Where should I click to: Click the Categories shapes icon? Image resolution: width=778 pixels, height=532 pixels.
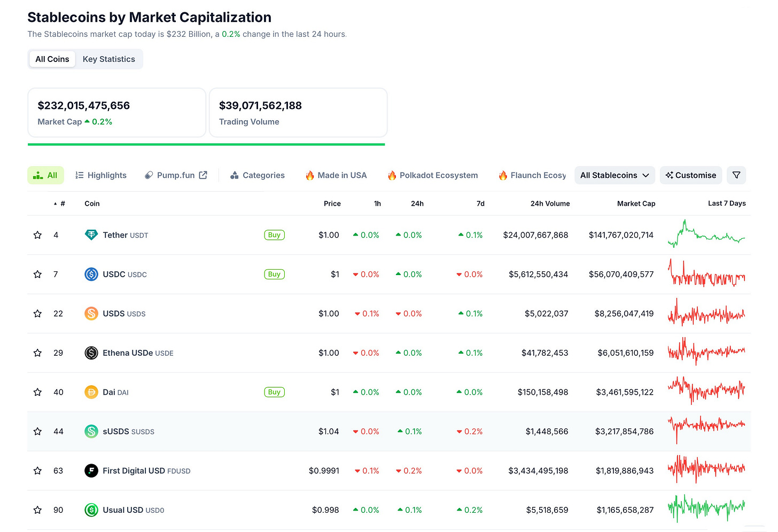(234, 175)
